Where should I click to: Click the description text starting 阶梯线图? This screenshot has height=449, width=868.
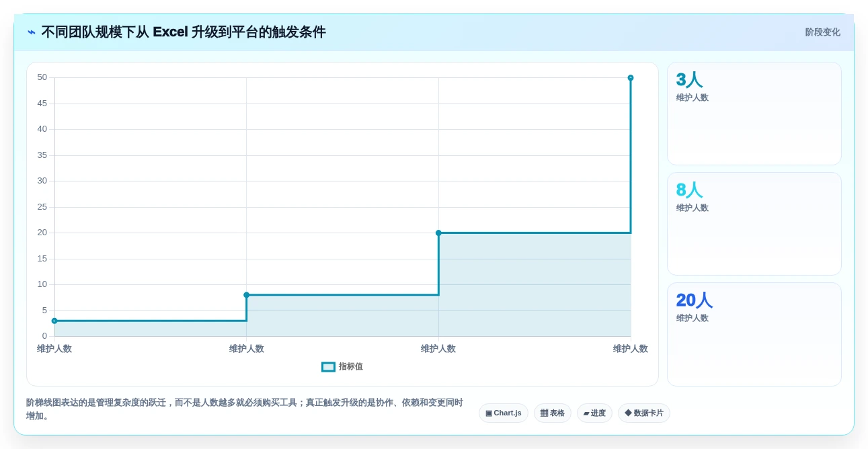click(245, 409)
